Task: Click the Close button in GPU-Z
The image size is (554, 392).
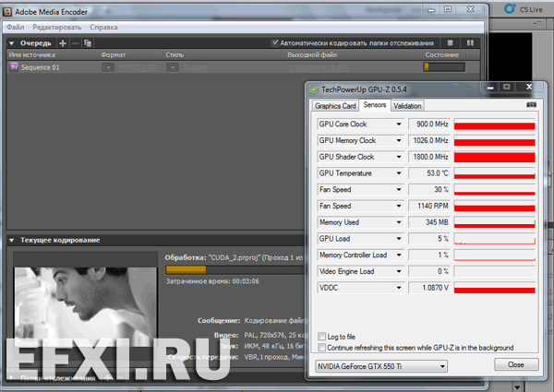Action: 516,365
